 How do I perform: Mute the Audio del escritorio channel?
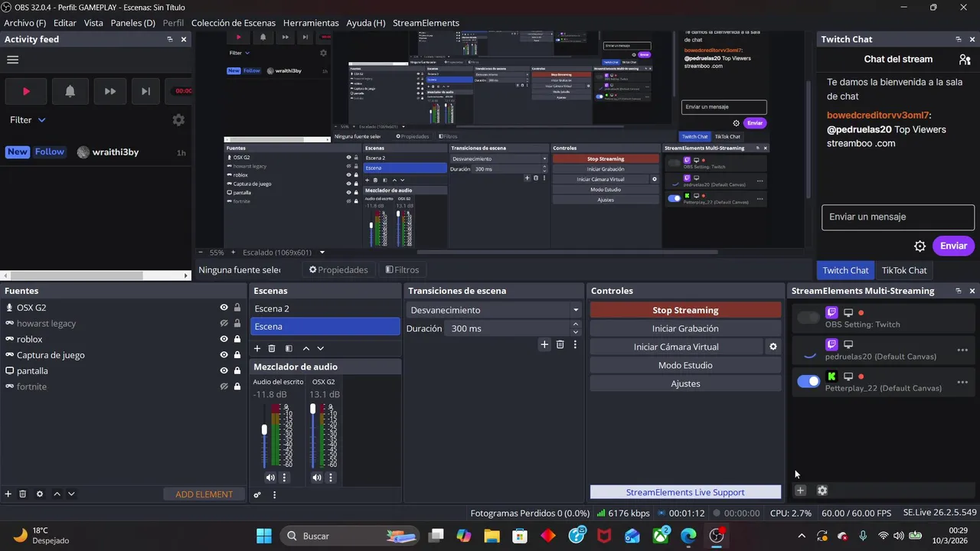click(x=270, y=478)
